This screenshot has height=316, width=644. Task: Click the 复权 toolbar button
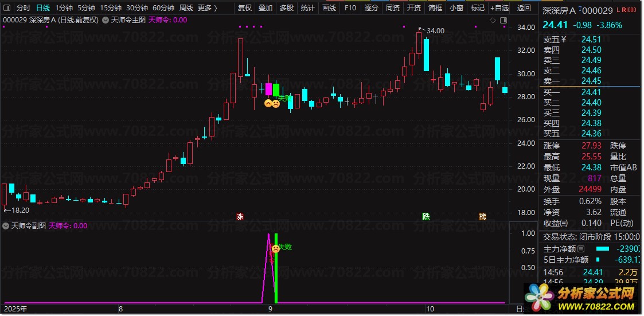pyautogui.click(x=245, y=7)
